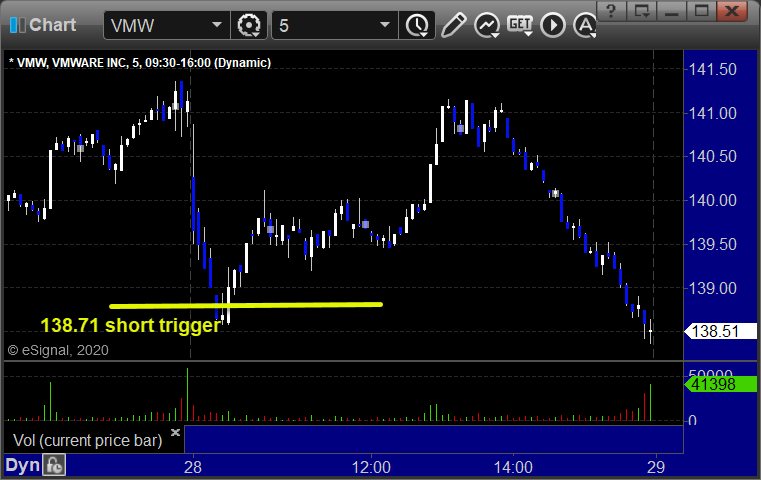
Task: Select the pencil drawing tools icon
Action: [454, 25]
